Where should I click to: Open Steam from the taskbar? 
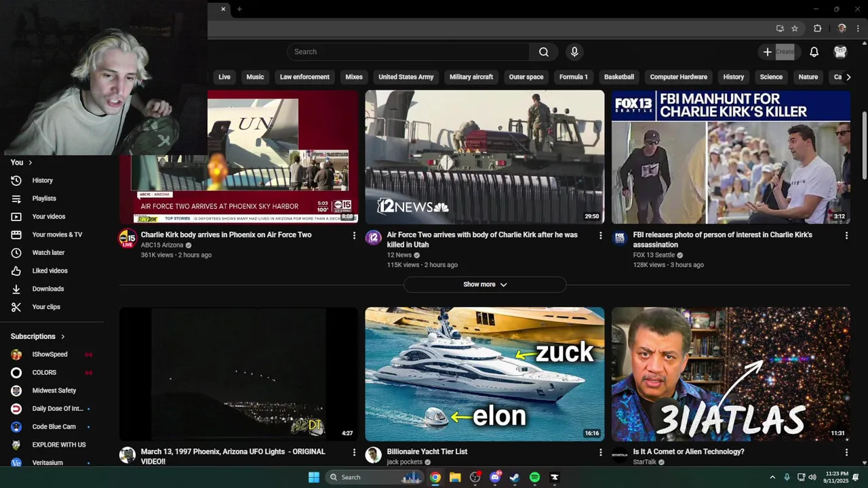click(515, 477)
